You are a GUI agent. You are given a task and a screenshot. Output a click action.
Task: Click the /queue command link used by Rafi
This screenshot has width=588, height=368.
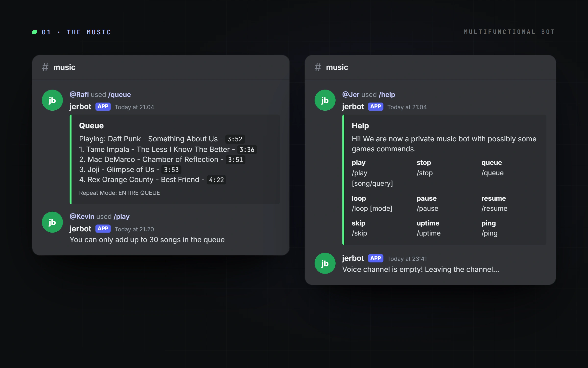(x=120, y=94)
